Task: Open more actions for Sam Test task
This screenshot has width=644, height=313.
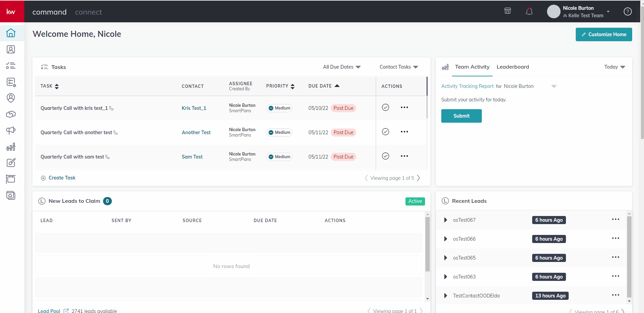Action: point(404,156)
